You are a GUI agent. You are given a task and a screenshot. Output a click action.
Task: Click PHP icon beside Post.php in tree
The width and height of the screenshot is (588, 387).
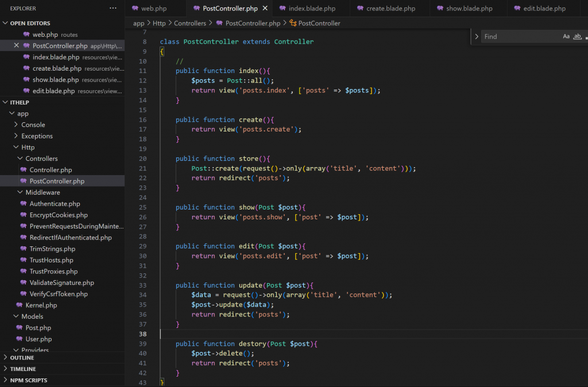tap(20, 327)
